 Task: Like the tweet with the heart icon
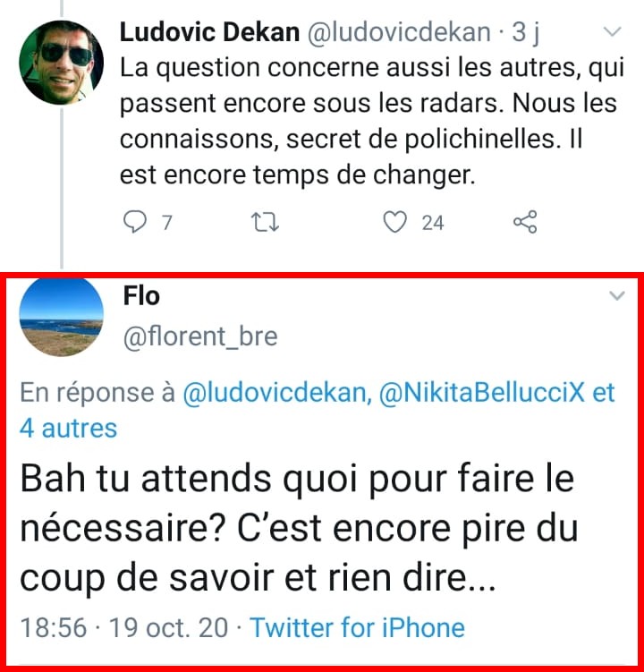(395, 223)
